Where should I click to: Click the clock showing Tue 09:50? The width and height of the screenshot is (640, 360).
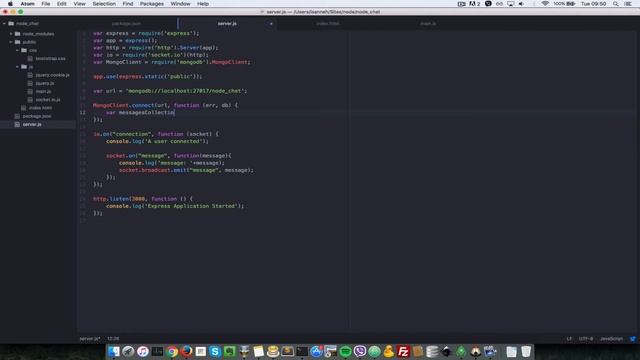593,4
